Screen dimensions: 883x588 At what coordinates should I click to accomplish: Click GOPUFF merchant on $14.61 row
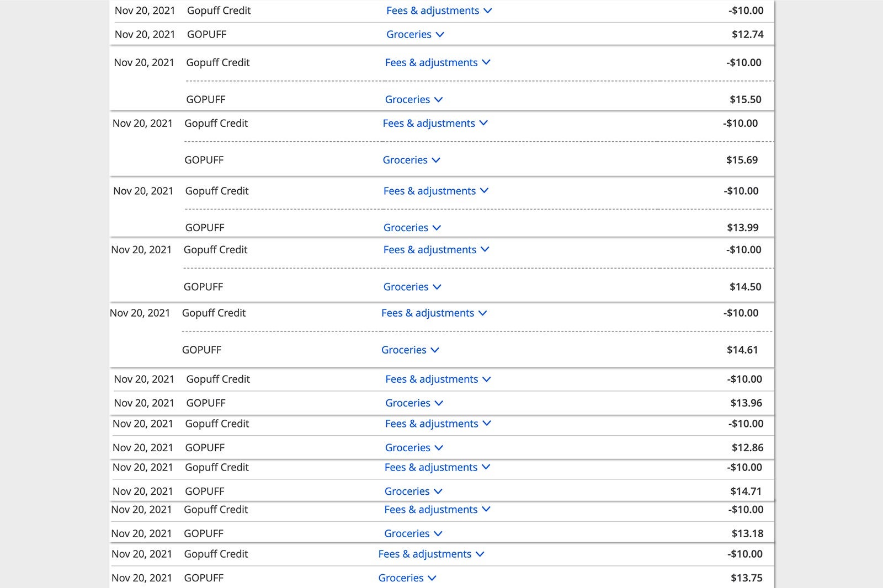point(202,350)
